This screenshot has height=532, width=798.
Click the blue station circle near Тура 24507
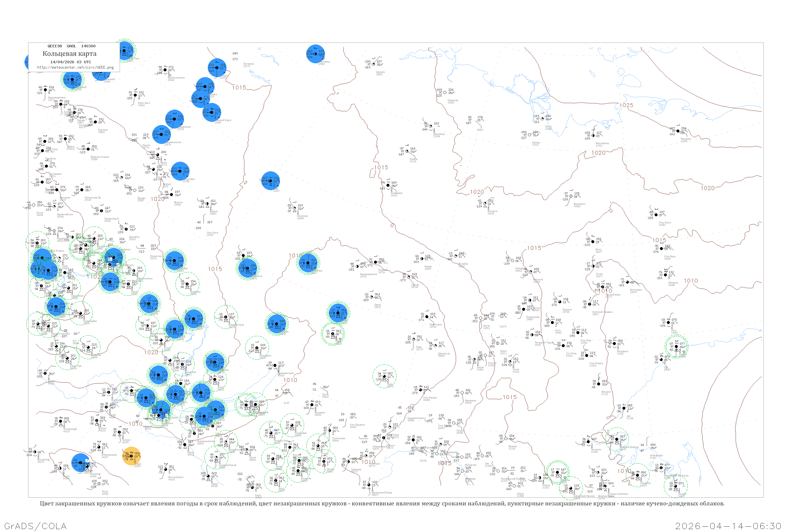pyautogui.click(x=271, y=181)
